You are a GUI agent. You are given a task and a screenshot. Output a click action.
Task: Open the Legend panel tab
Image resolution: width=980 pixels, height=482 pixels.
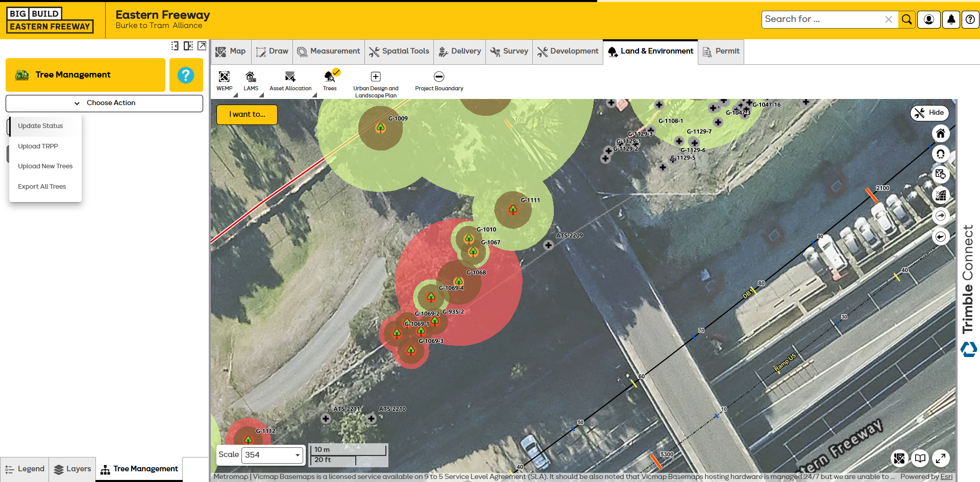(x=24, y=469)
